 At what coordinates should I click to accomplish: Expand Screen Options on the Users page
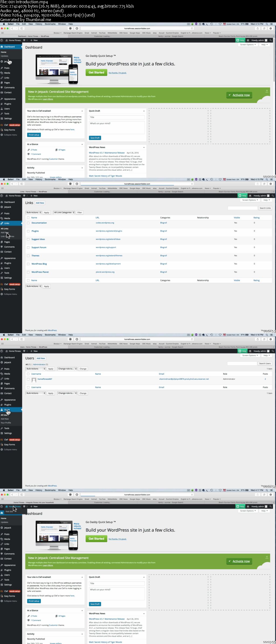[x=250, y=355]
